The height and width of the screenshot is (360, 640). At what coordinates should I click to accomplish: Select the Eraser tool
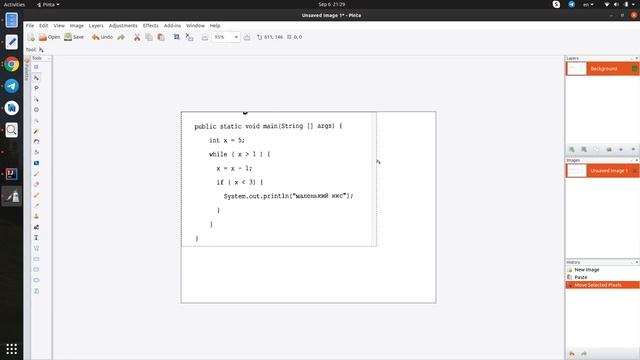pos(36,184)
